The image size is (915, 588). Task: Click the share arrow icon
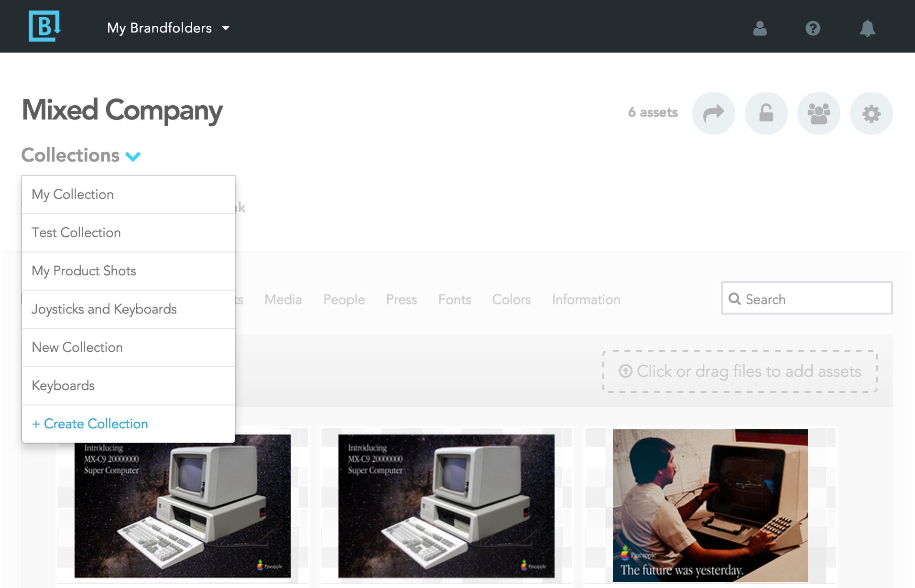tap(713, 113)
